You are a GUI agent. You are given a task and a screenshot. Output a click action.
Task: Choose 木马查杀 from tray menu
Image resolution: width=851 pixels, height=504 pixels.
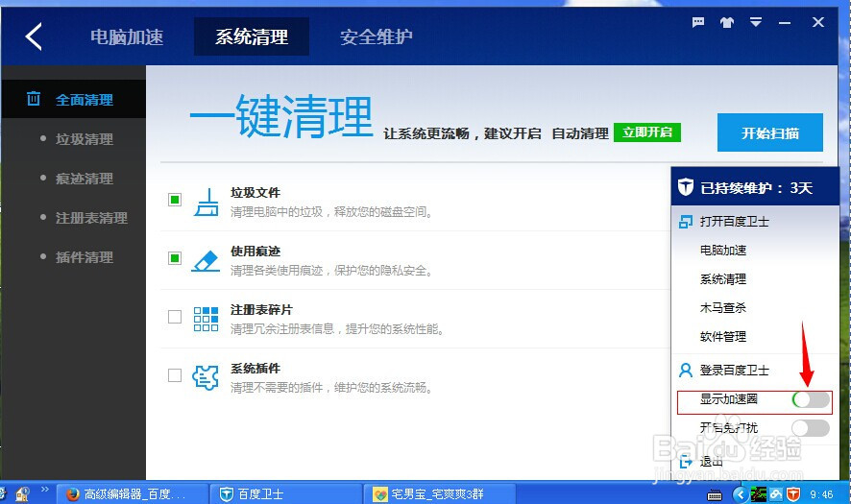723,307
